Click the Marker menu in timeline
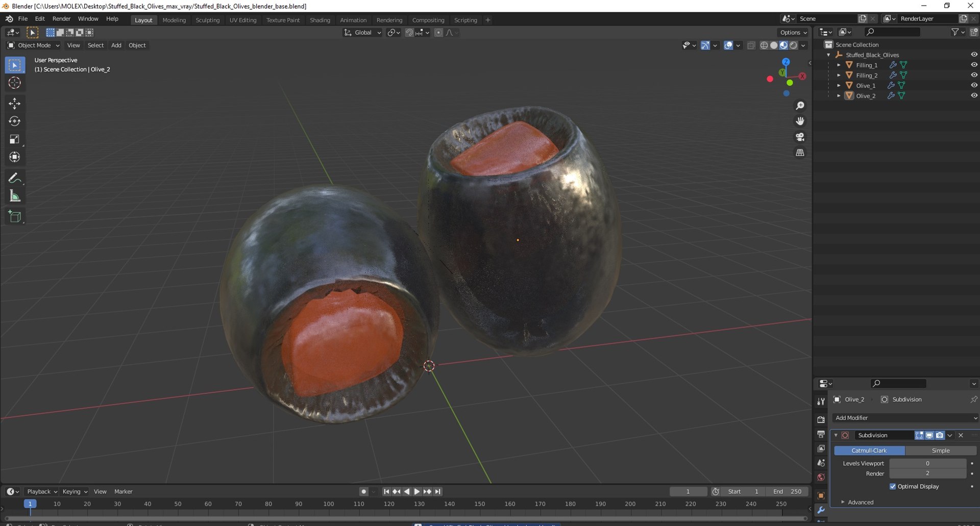Screen dimensions: 980x526 124,492
